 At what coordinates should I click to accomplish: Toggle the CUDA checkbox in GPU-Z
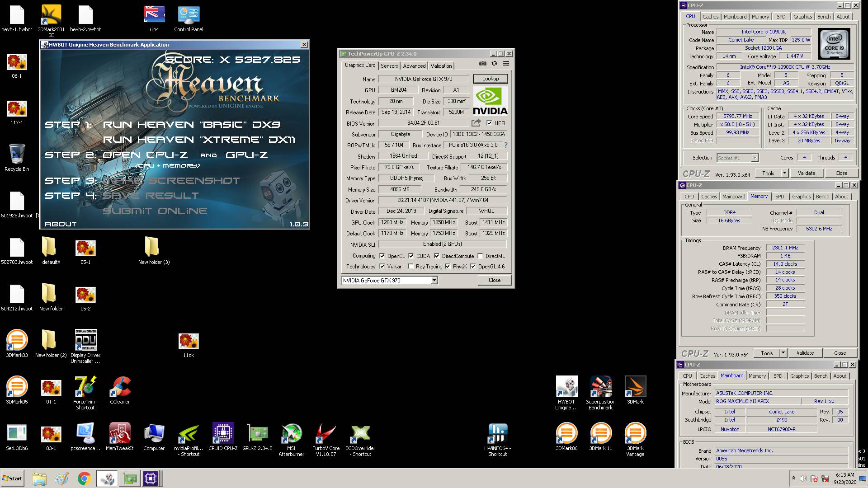tap(411, 256)
